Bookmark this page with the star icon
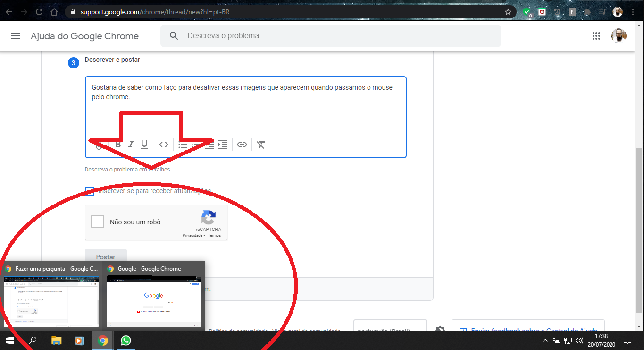Image resolution: width=644 pixels, height=350 pixels. [x=508, y=12]
